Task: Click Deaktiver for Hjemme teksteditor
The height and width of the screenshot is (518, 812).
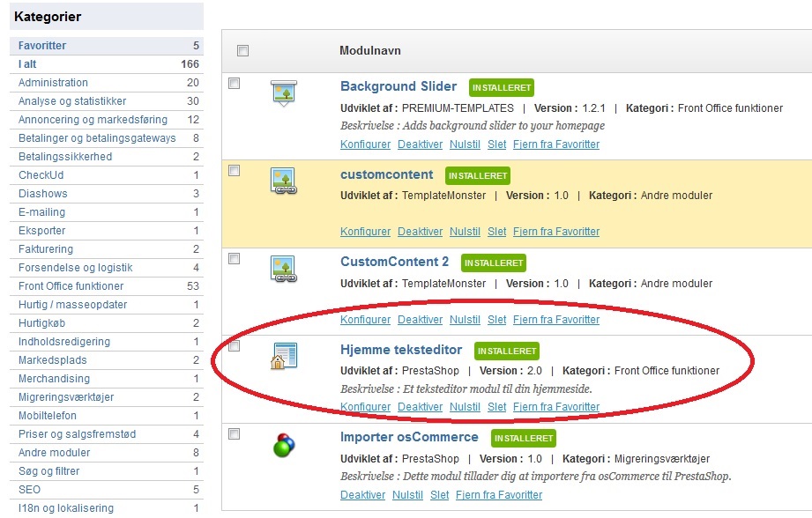Action: (420, 407)
